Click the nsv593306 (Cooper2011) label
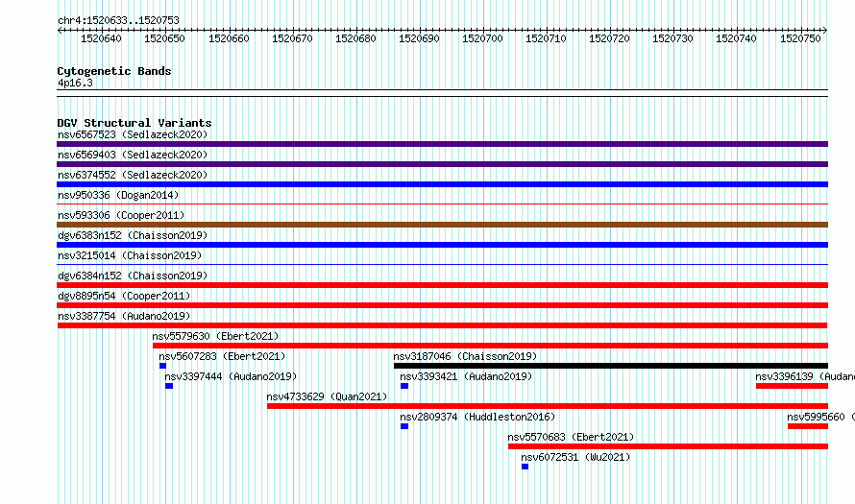This screenshot has width=855, height=504. click(121, 215)
